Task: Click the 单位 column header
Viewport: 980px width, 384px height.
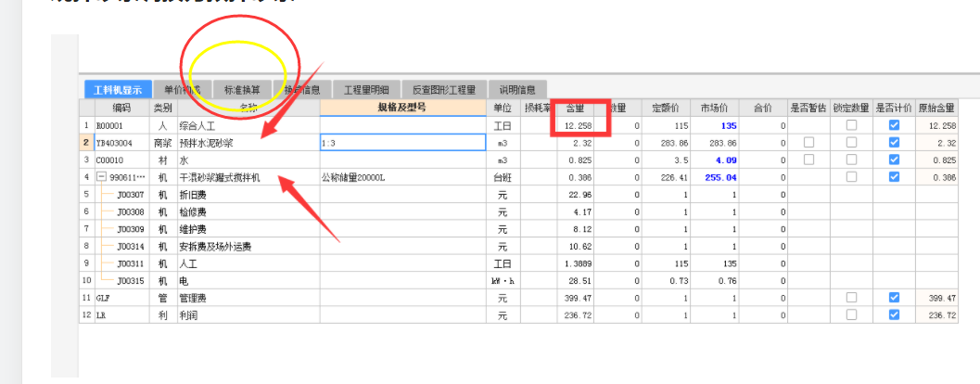Action: pos(503,108)
